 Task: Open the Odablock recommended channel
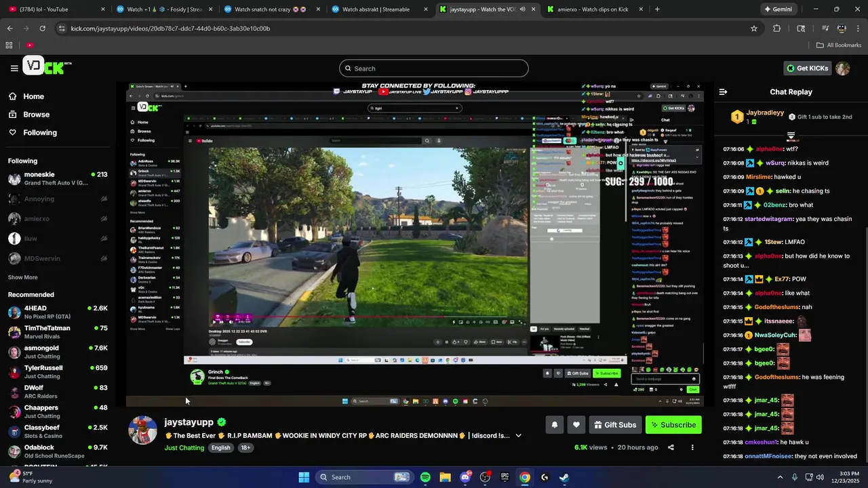point(58,451)
